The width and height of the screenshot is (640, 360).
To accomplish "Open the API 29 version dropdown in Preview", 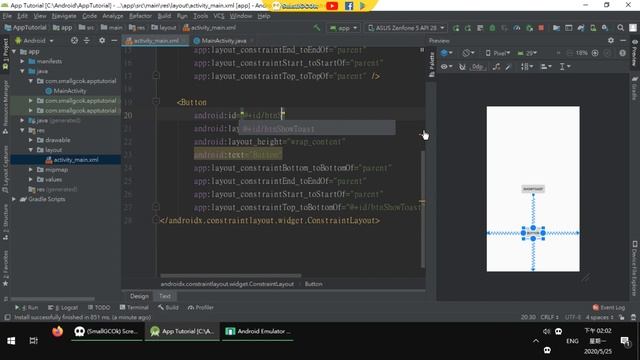I will pos(527,53).
